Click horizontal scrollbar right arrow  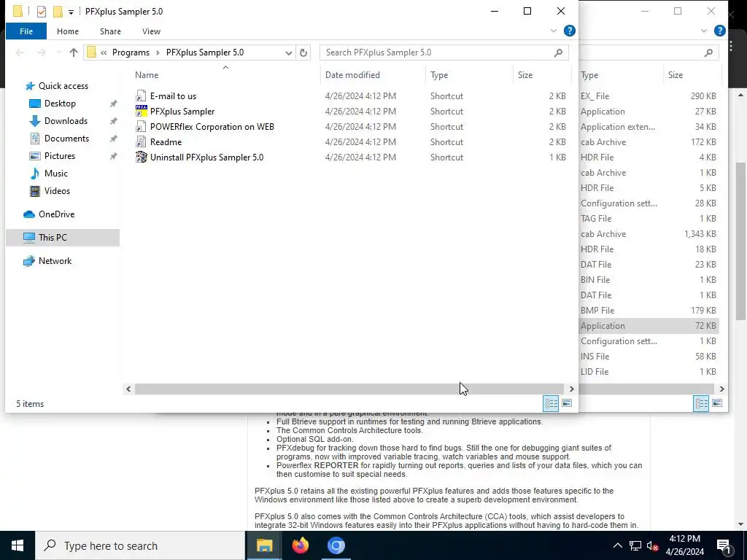point(571,389)
